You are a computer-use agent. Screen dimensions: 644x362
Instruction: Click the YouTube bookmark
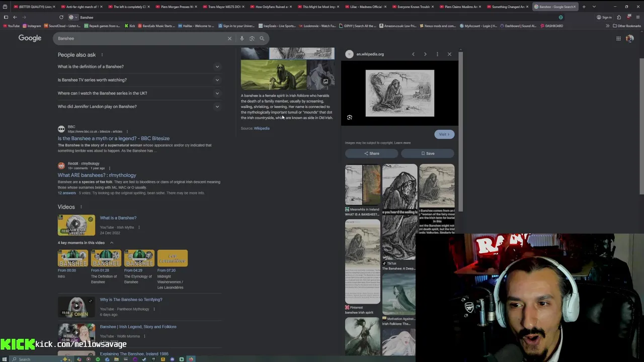coord(11,26)
